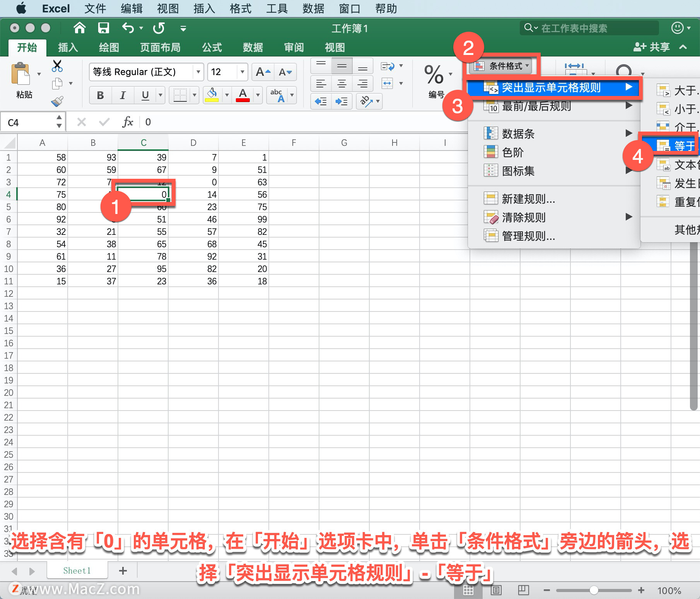Click the percent number format icon
Screen dimensions: 700x599
point(434,75)
